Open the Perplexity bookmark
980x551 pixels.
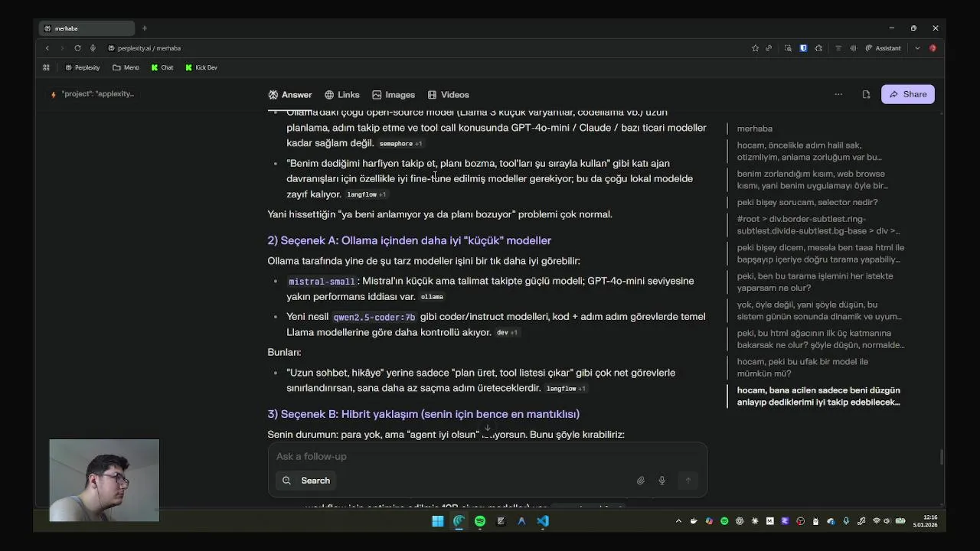[83, 67]
